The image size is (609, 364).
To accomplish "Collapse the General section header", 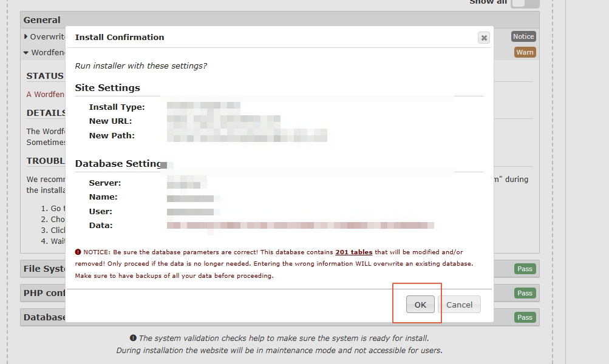I will point(42,20).
